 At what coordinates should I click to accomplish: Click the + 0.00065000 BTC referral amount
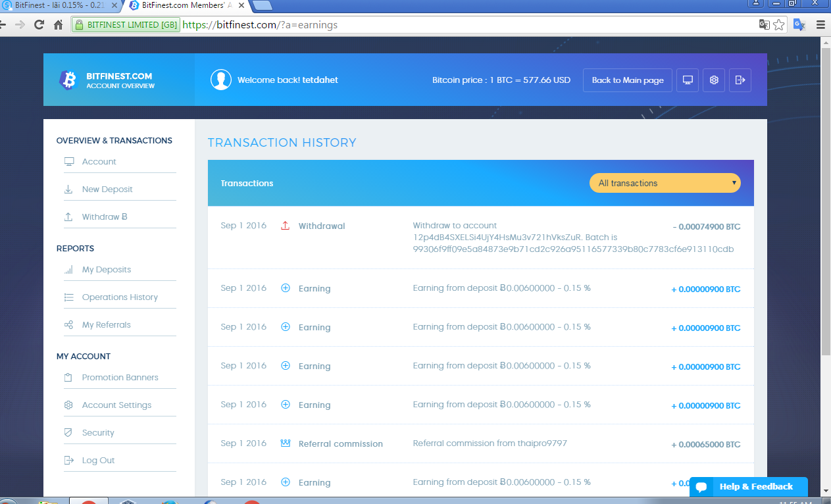(x=705, y=445)
